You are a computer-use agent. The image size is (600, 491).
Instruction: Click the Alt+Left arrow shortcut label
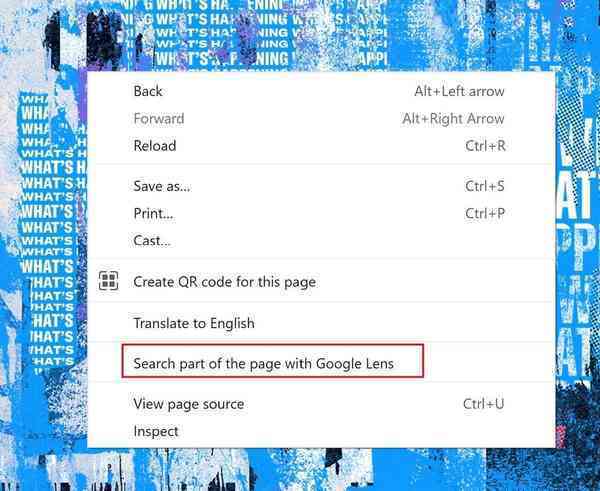(459, 91)
